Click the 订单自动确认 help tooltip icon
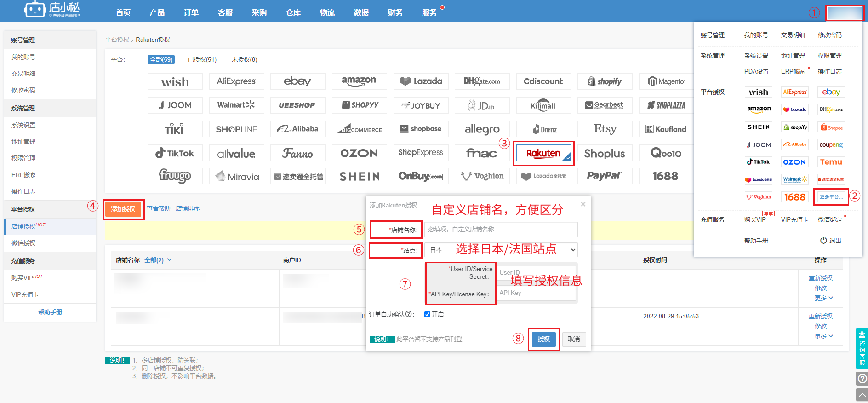This screenshot has height=403, width=868. (x=408, y=314)
